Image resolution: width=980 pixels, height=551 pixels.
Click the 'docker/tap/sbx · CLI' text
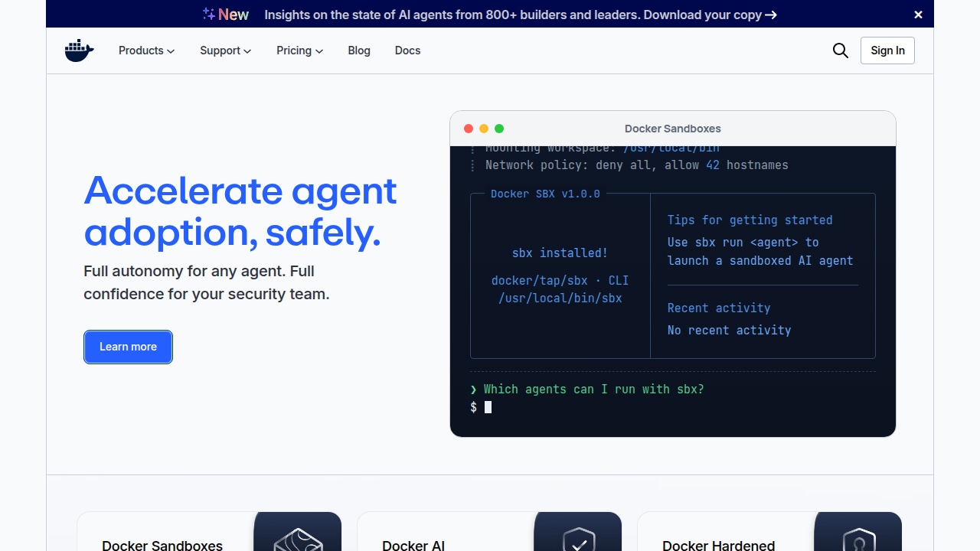(560, 280)
